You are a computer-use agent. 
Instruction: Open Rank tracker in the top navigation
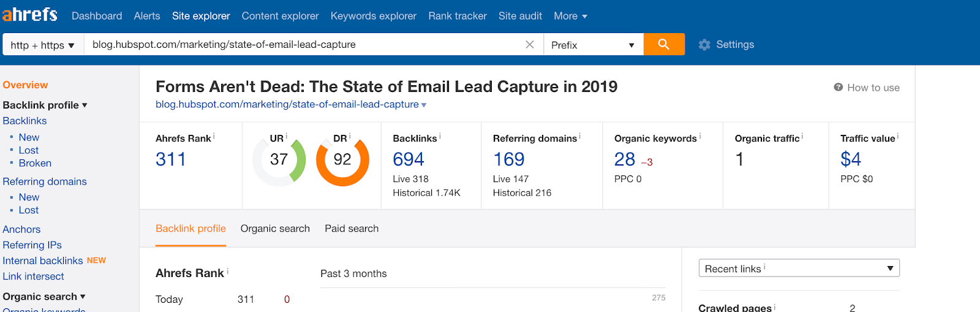pyautogui.click(x=458, y=16)
